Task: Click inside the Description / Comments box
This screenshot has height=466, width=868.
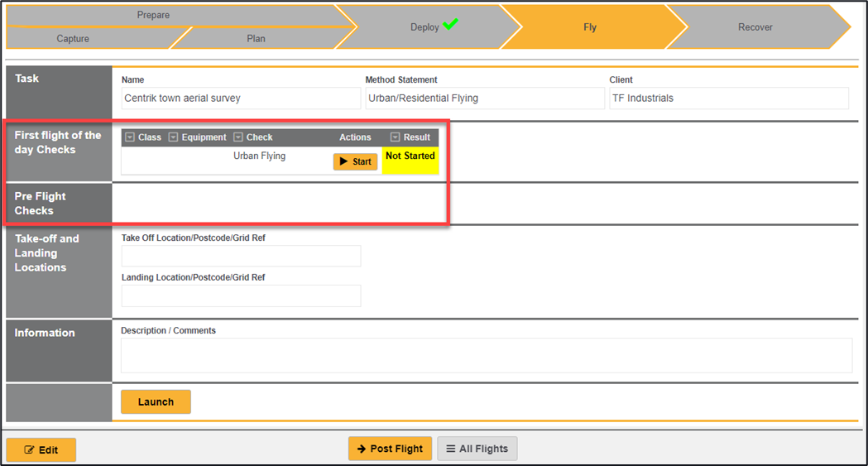Action: (486, 355)
